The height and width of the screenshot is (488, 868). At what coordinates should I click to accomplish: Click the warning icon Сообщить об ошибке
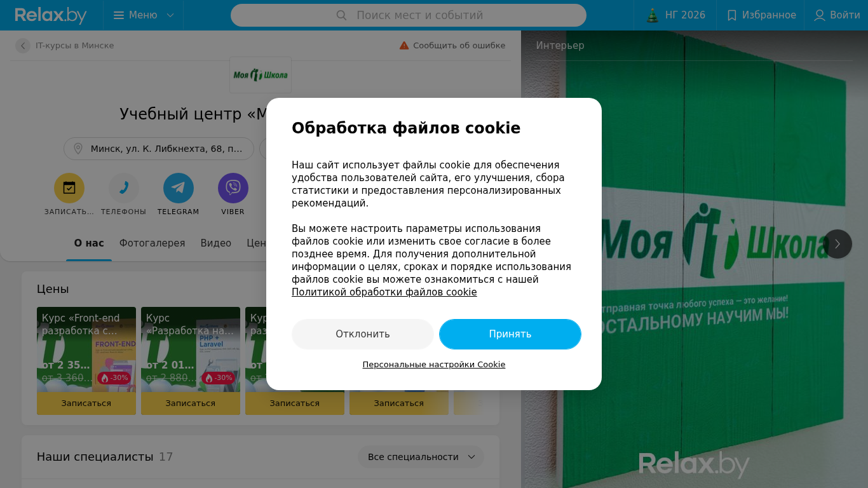[x=404, y=46]
